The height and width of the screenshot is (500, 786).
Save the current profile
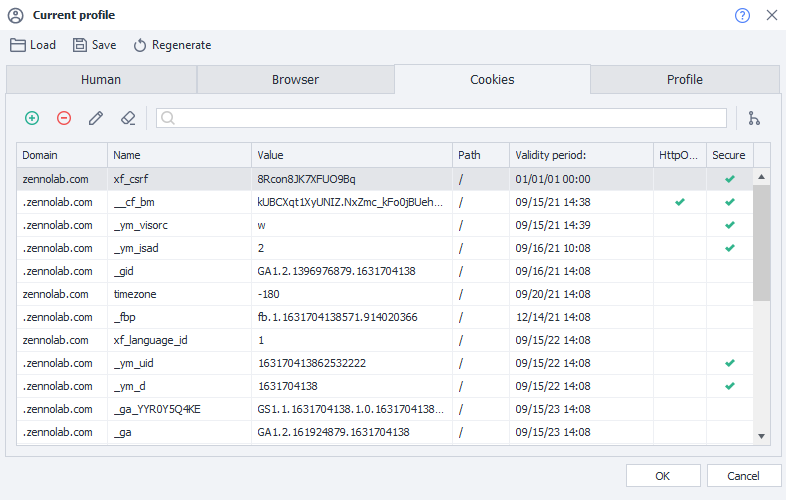(x=94, y=45)
